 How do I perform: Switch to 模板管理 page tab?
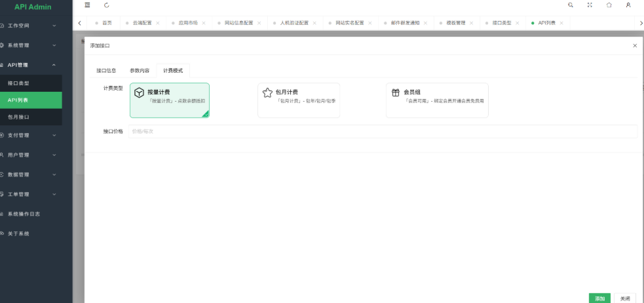tap(456, 23)
